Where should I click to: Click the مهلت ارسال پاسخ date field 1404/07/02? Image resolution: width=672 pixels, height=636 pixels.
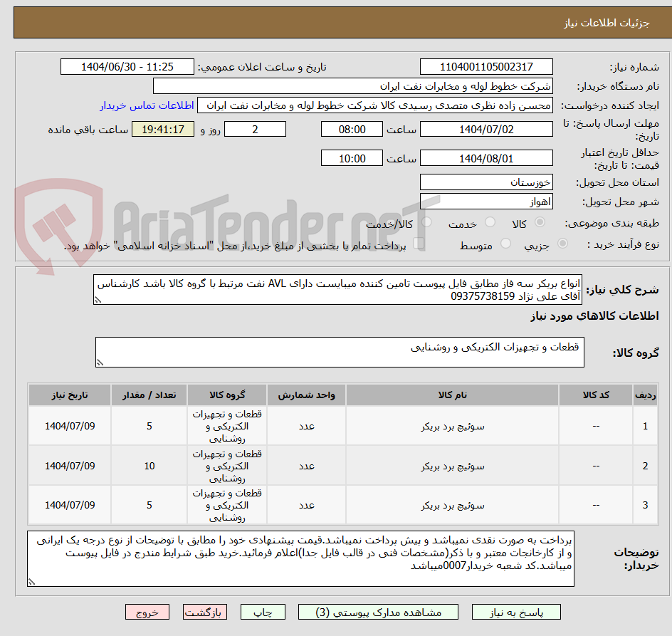coord(486,129)
